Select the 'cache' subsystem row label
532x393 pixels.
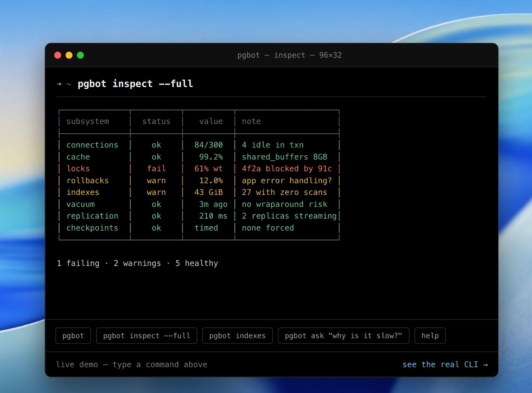(78, 157)
